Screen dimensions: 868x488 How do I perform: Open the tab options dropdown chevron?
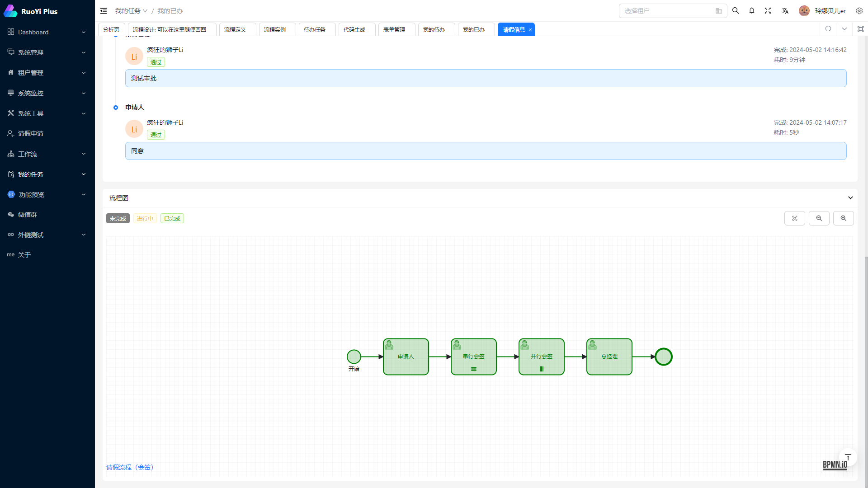point(844,29)
